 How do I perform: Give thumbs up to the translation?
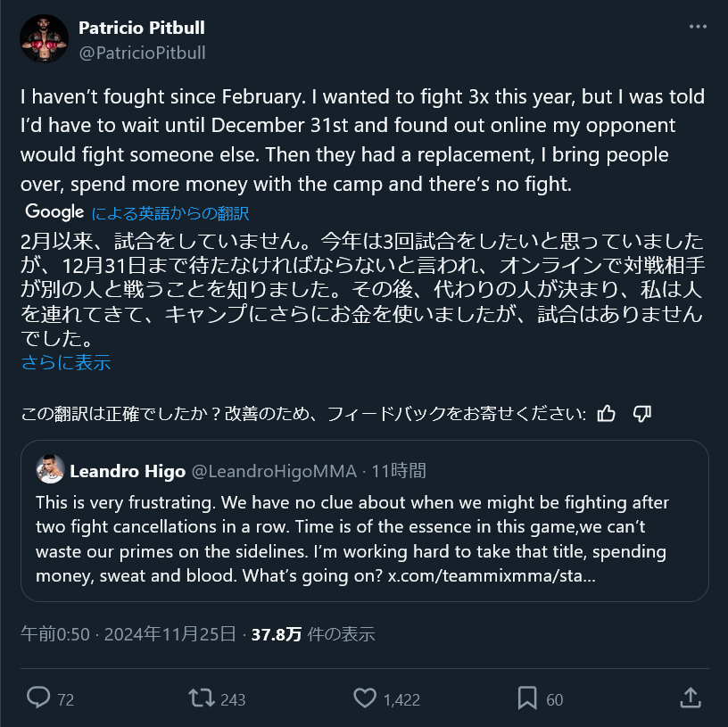[607, 413]
